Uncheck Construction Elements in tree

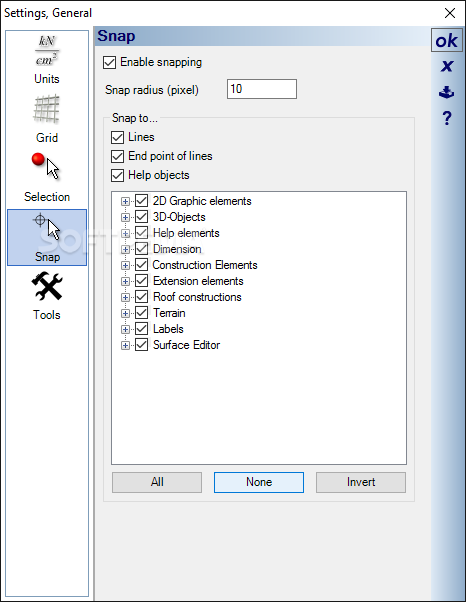(x=142, y=265)
